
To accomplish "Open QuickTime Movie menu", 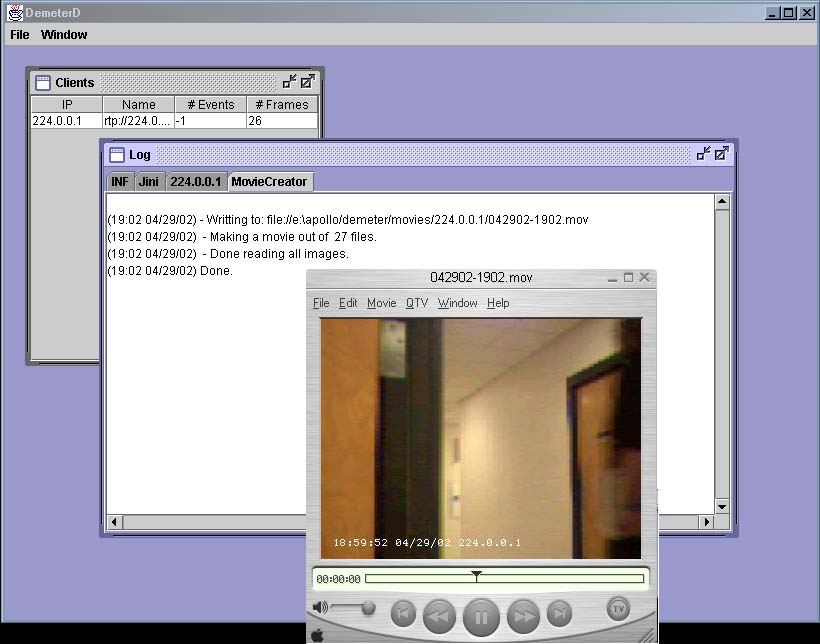I will click(382, 303).
